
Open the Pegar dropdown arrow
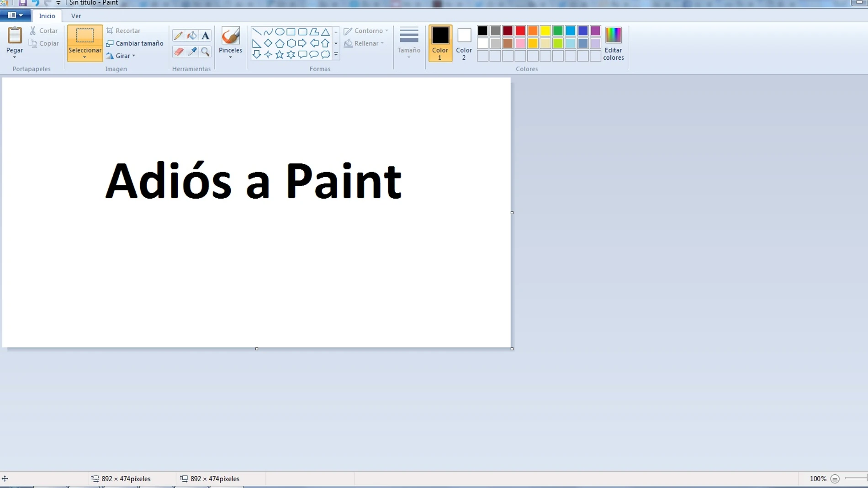click(15, 58)
